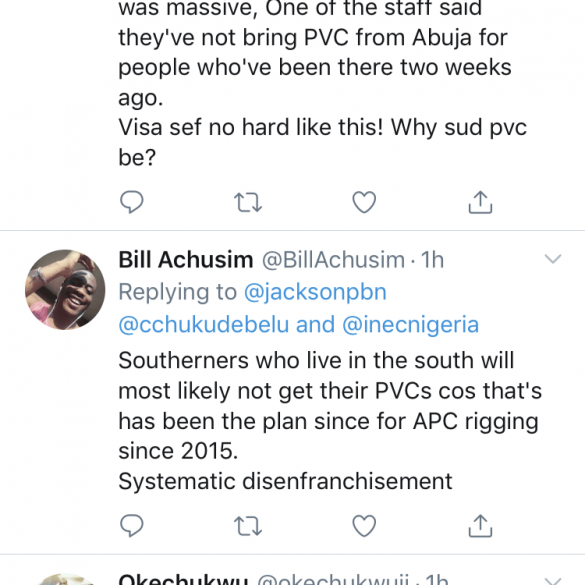Share Bill Achusim's tweet
Viewport: 585px width, 585px height.
pyautogui.click(x=480, y=525)
